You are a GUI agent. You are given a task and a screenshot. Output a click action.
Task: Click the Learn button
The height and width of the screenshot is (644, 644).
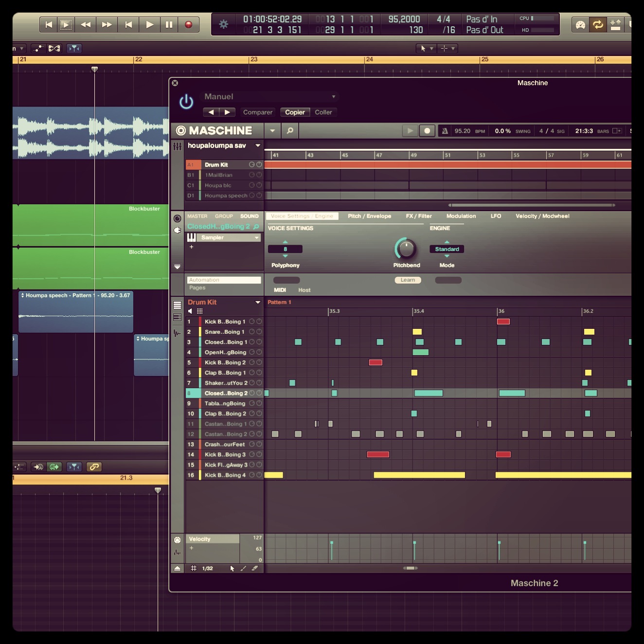[408, 280]
